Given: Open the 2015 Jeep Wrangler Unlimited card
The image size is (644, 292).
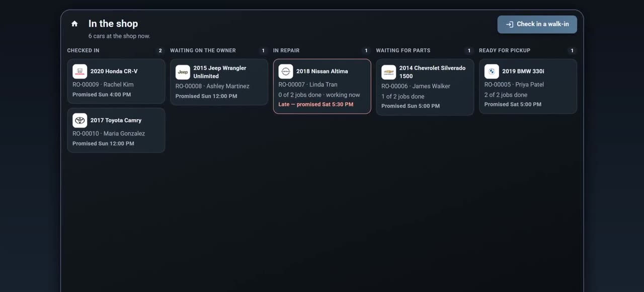Looking at the screenshot, I should coord(219,82).
